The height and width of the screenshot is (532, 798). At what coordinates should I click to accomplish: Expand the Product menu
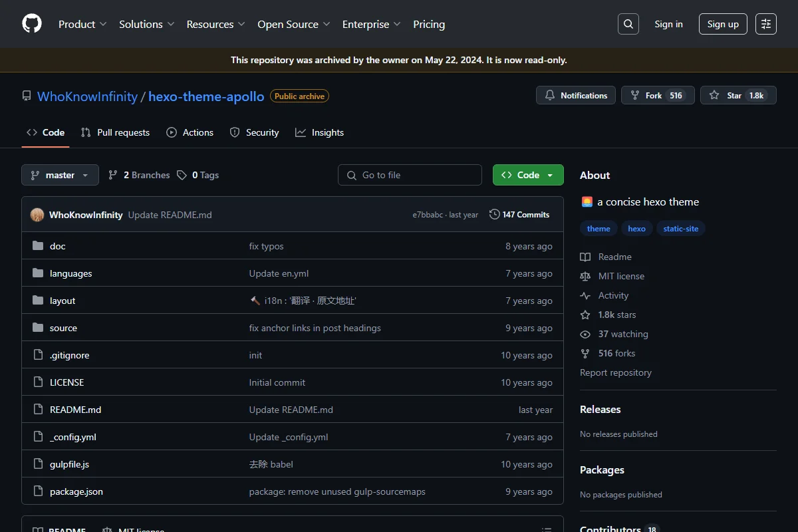click(x=82, y=24)
